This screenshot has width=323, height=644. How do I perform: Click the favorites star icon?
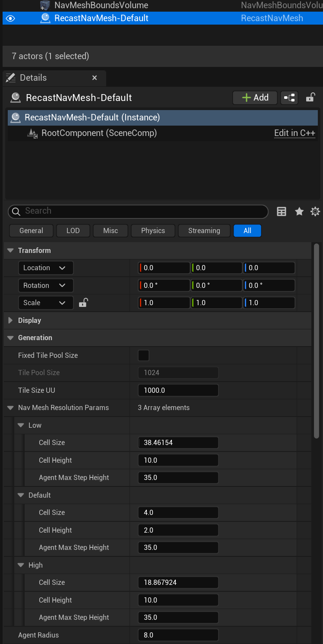tap(299, 212)
